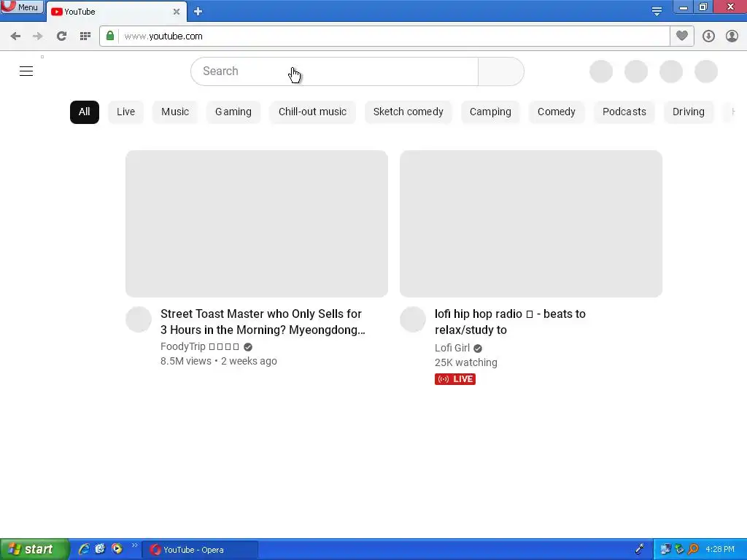Launch Windows Media Player quick launch icon
The width and height of the screenshot is (747, 560).
(x=117, y=549)
